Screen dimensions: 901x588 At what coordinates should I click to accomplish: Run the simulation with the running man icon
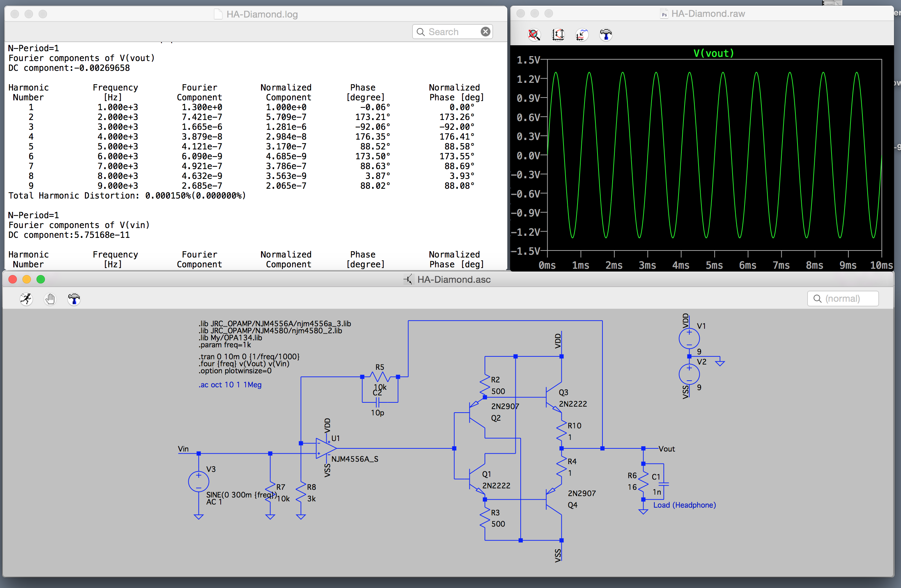[x=26, y=299]
